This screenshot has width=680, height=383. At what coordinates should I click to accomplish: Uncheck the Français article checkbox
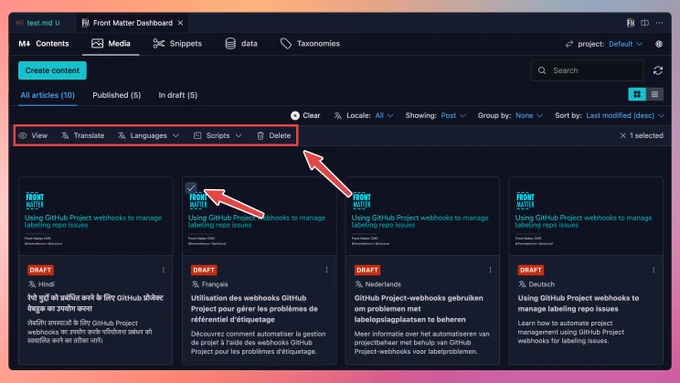point(191,188)
